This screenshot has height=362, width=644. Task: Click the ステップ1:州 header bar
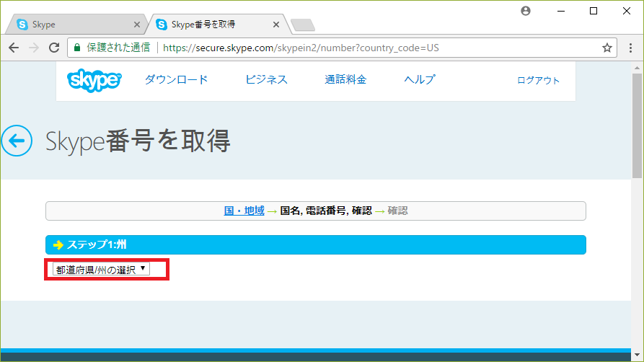[315, 245]
